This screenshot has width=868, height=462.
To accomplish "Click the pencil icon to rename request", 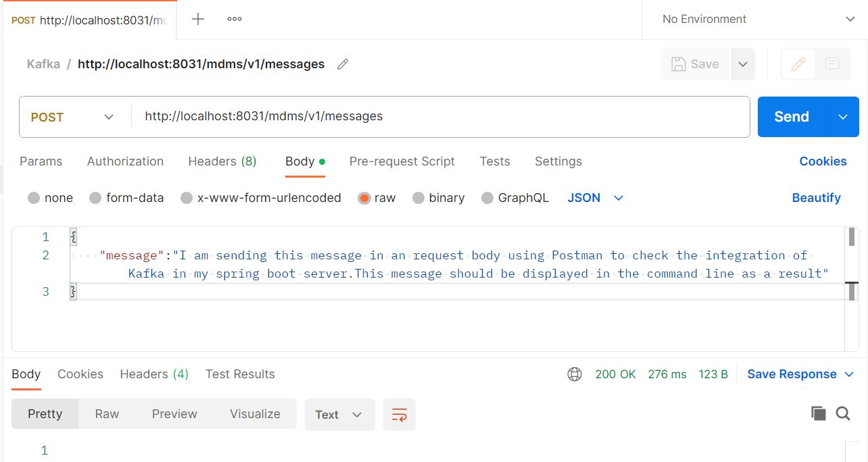I will click(342, 63).
